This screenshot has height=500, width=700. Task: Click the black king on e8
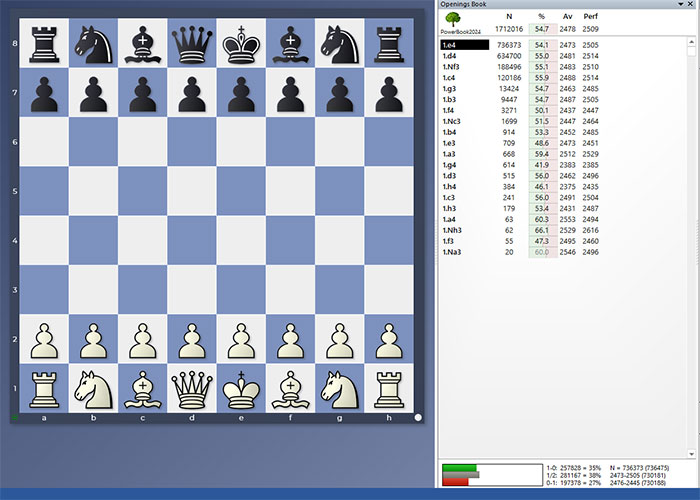pos(241,44)
